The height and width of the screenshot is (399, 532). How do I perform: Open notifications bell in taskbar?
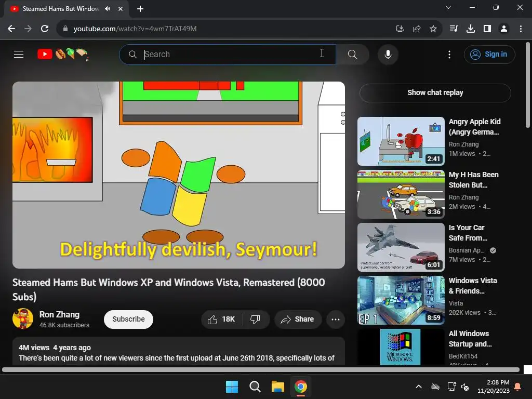pyautogui.click(x=518, y=387)
